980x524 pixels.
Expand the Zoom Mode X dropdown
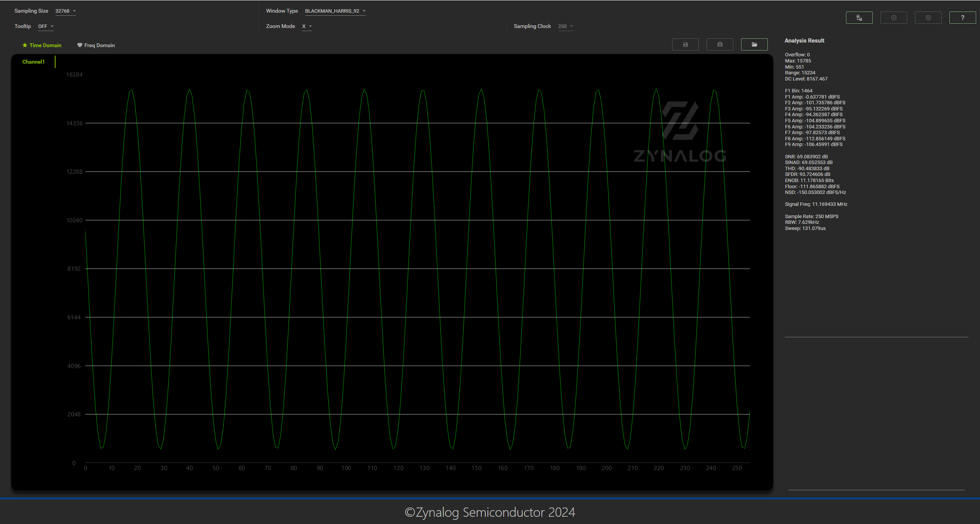(x=307, y=26)
